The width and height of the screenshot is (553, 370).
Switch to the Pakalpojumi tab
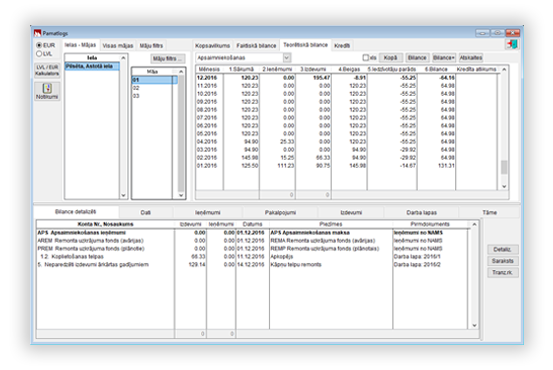pos(280,213)
